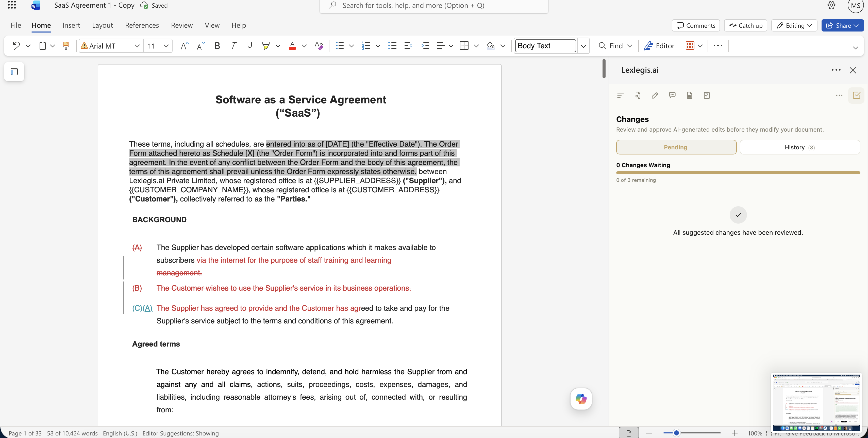Click the document vertical scrollbar
This screenshot has width=868, height=438.
tap(604, 68)
